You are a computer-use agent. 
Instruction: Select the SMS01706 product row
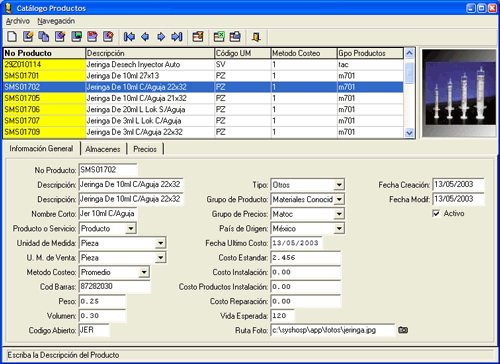203,109
